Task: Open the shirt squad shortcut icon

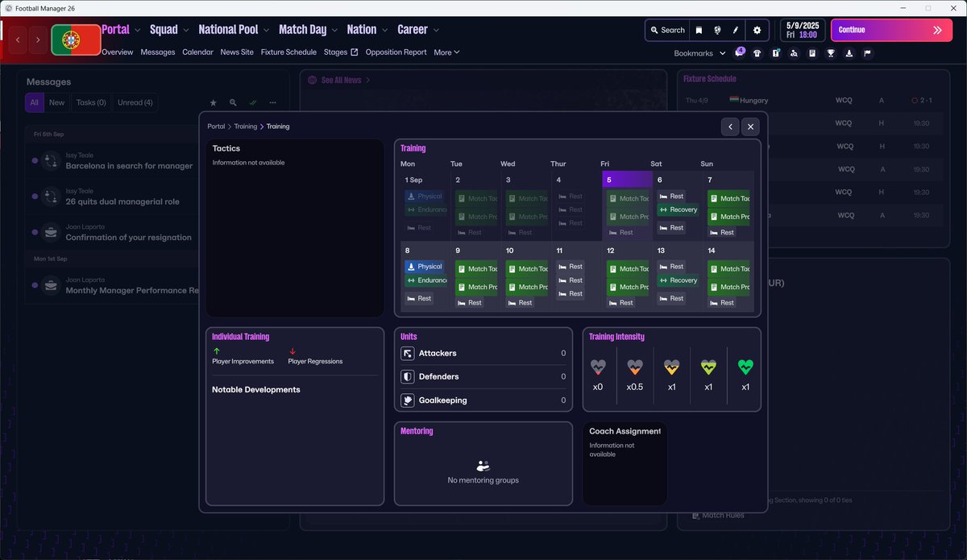Action: tap(757, 53)
